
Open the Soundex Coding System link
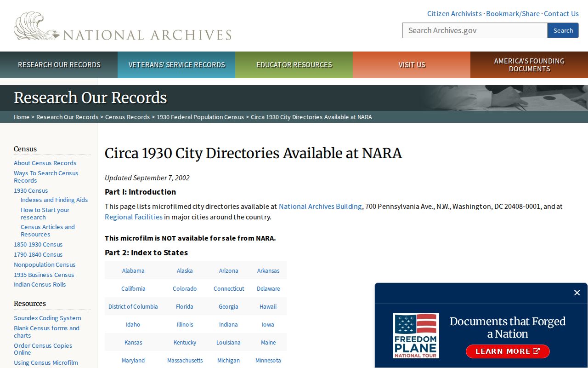coord(47,318)
